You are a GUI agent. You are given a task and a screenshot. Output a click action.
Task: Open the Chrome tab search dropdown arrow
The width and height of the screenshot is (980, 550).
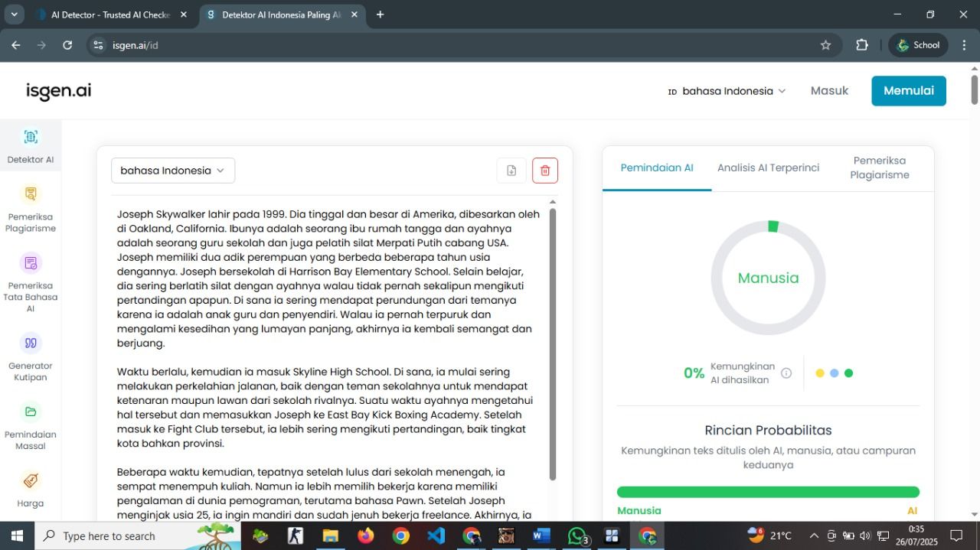pyautogui.click(x=14, y=15)
